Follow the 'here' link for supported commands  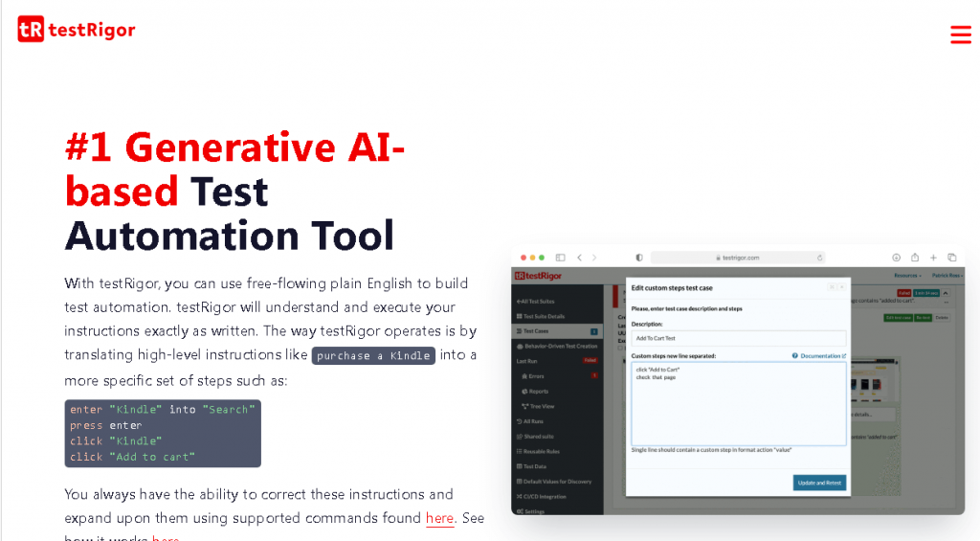pos(439,518)
